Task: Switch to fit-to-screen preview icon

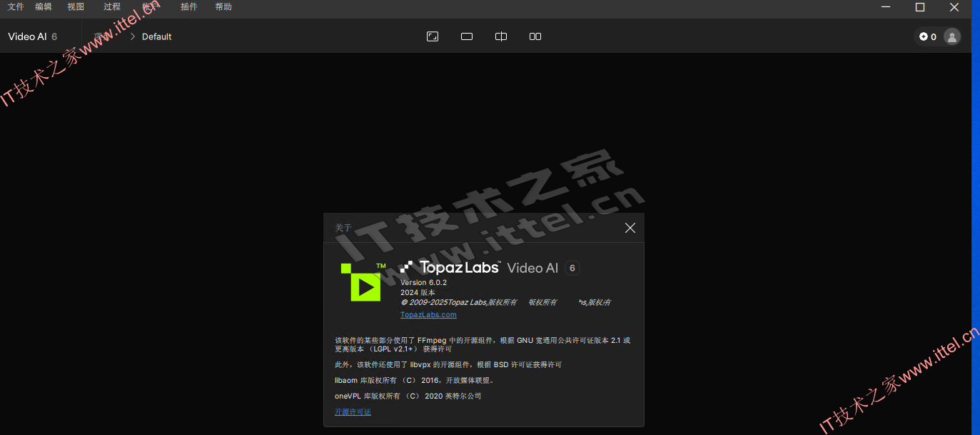Action: pos(433,36)
